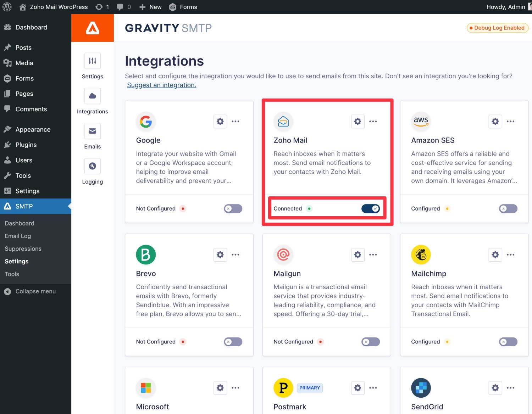This screenshot has height=414, width=532.
Task: Click Howdy, Admin account menu
Action: (508, 7)
